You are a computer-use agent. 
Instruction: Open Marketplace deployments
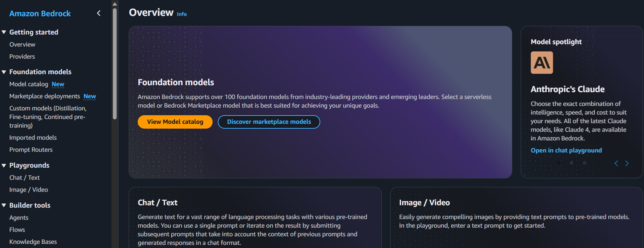pos(45,96)
